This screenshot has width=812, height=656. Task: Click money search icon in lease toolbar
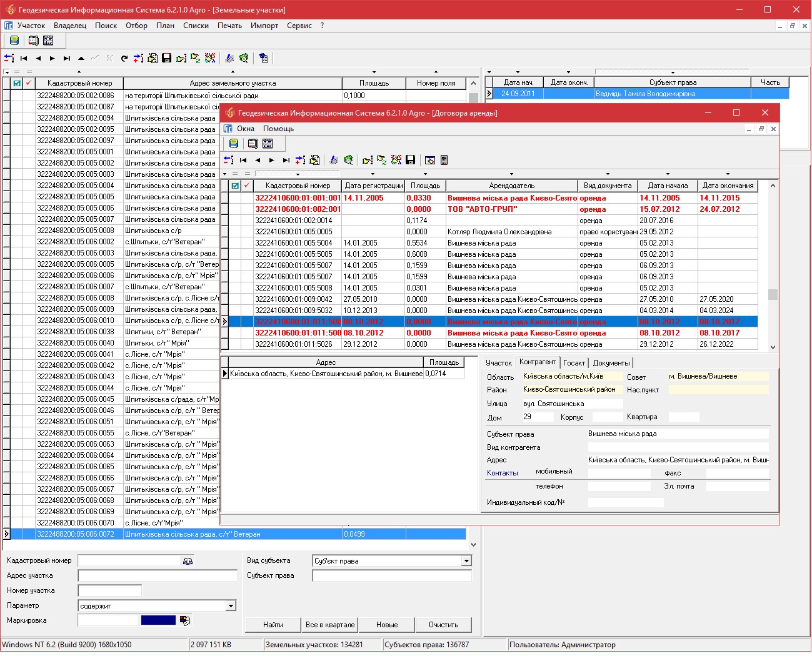(348, 160)
